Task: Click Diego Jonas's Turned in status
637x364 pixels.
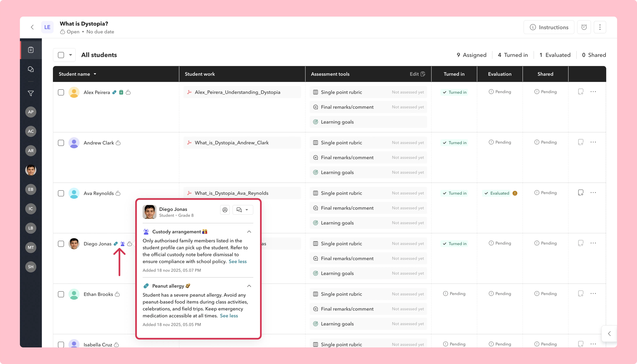Action: click(454, 244)
